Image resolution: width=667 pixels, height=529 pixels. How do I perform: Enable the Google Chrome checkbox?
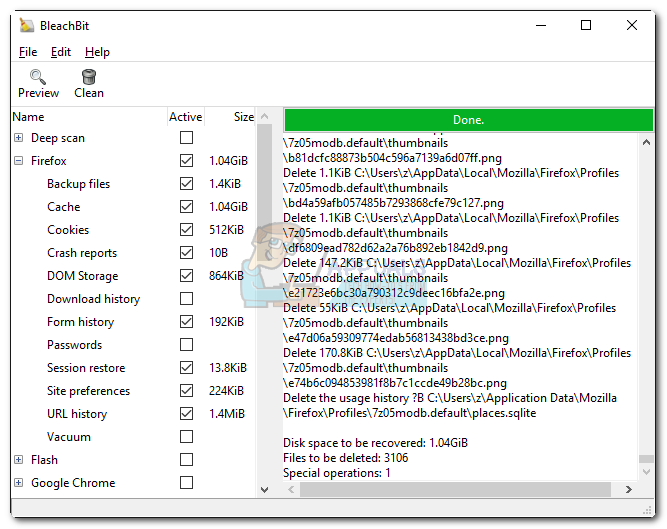tap(186, 483)
